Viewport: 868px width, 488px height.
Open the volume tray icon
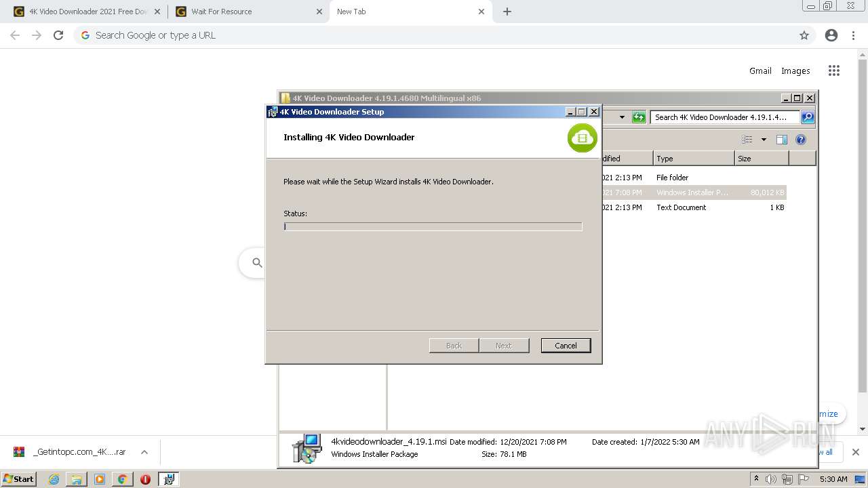pyautogui.click(x=771, y=479)
